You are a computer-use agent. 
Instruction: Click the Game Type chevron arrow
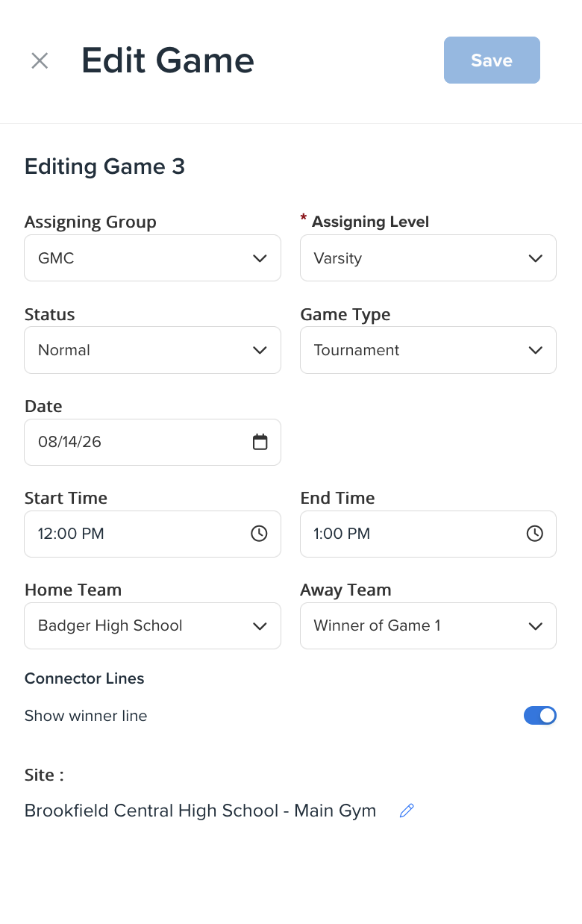coord(535,351)
